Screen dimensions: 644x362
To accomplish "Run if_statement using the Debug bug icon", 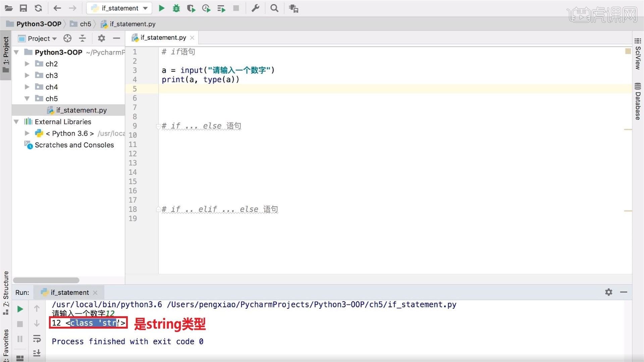I will [176, 8].
